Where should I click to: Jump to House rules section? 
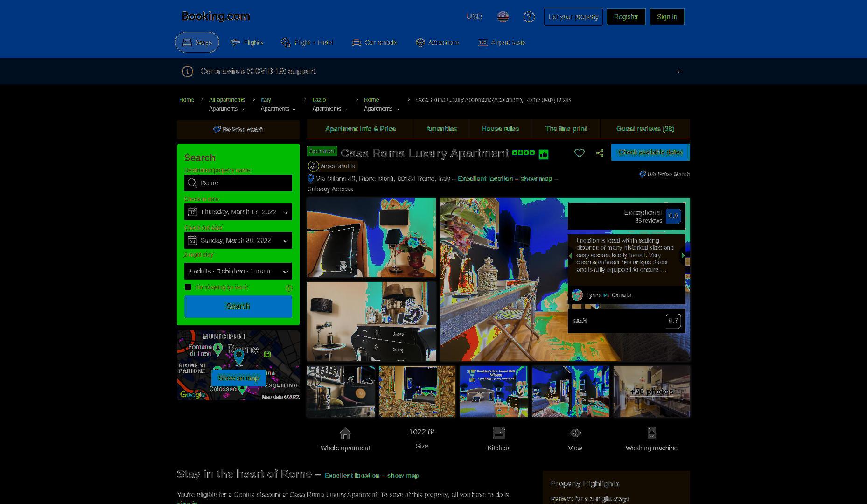coord(500,129)
